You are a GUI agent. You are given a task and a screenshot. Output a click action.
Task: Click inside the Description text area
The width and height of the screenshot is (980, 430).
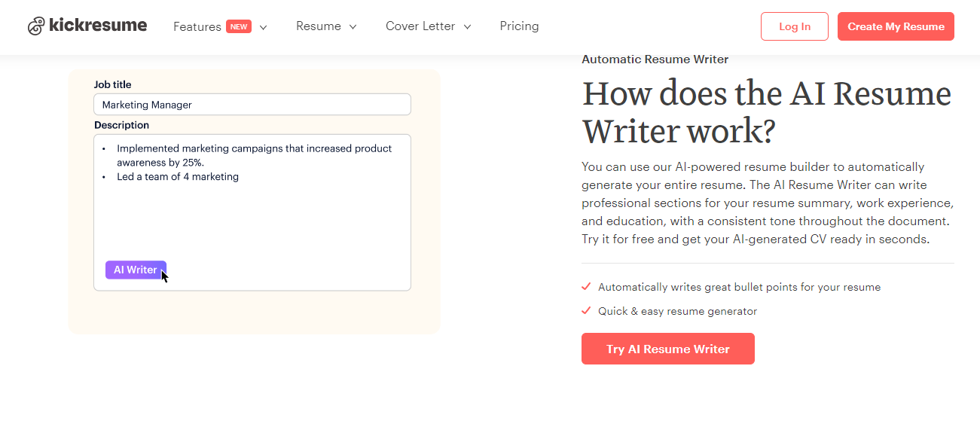252,218
